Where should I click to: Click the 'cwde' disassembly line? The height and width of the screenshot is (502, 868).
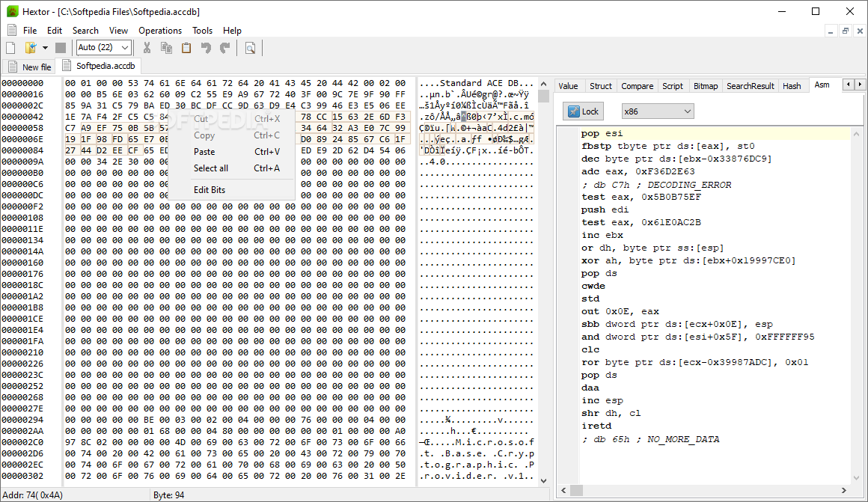[x=593, y=286]
